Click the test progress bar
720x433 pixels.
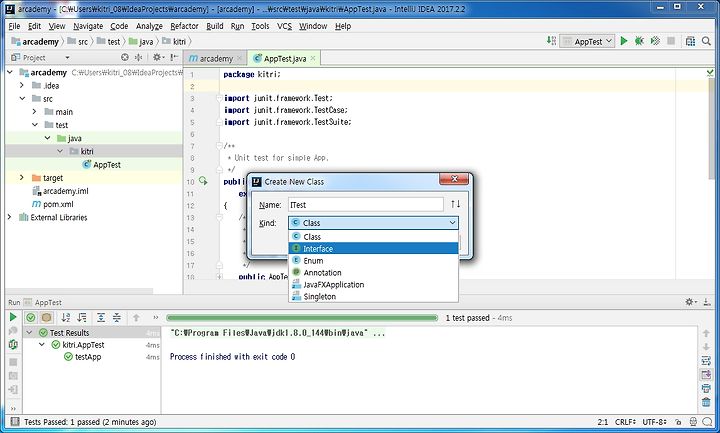pyautogui.click(x=302, y=317)
